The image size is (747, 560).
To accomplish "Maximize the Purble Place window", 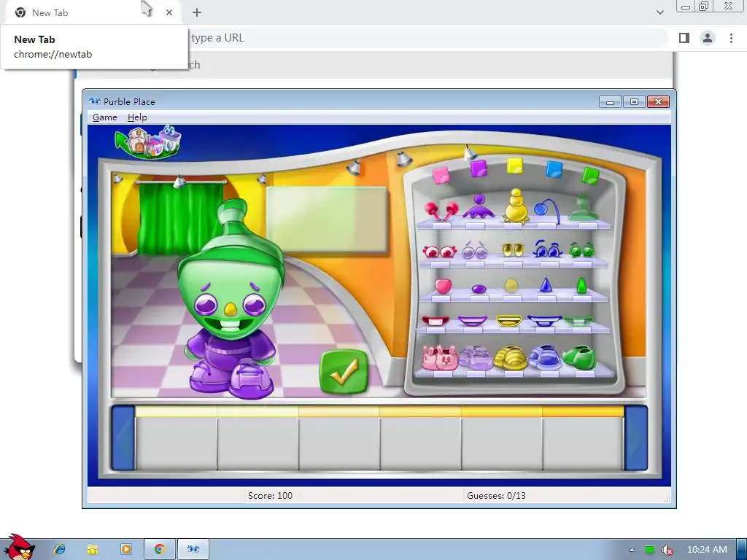I will coord(634,101).
